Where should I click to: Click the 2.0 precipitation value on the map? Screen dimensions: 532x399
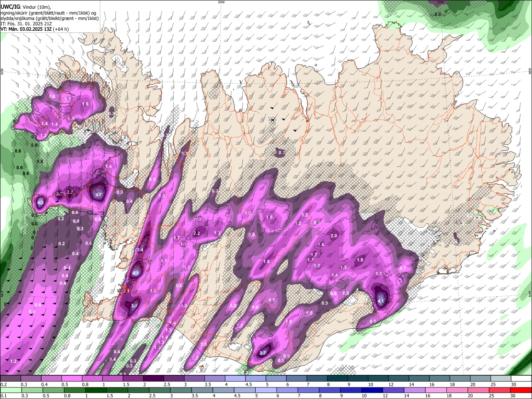(333, 236)
